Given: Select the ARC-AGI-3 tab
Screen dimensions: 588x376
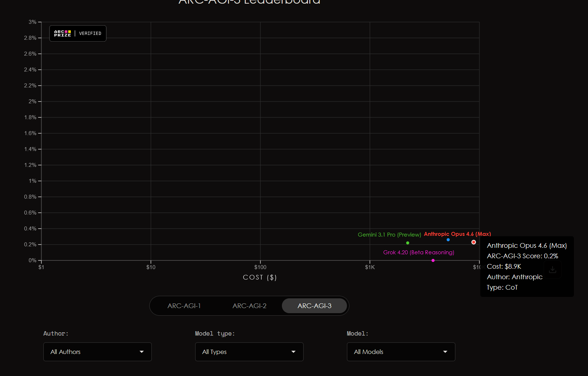Looking at the screenshot, I should [x=314, y=306].
